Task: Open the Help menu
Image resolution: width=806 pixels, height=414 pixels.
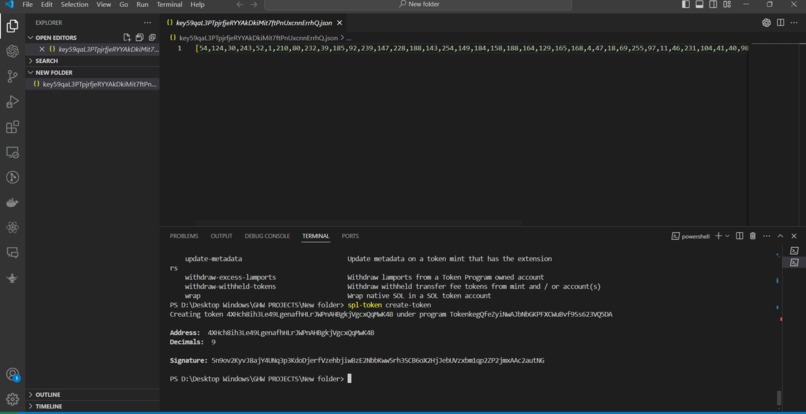Action: [197, 5]
